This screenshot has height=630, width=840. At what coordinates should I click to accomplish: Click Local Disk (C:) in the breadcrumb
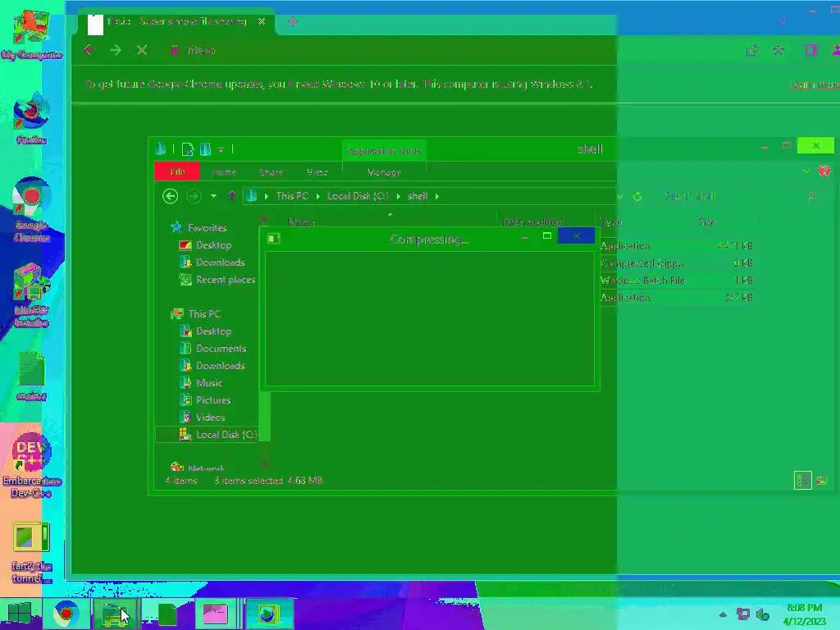pyautogui.click(x=358, y=196)
